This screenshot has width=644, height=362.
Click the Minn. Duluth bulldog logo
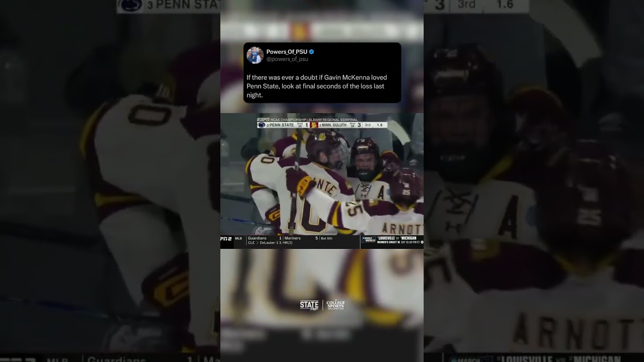coord(314,125)
